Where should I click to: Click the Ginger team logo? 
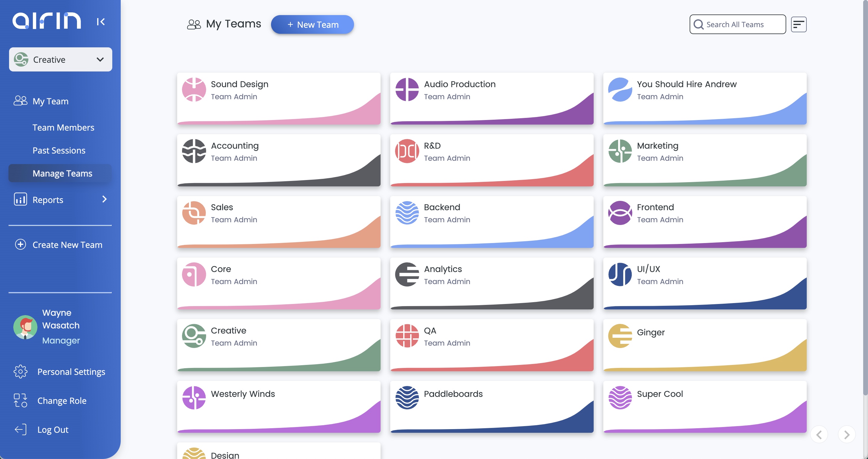click(x=620, y=336)
